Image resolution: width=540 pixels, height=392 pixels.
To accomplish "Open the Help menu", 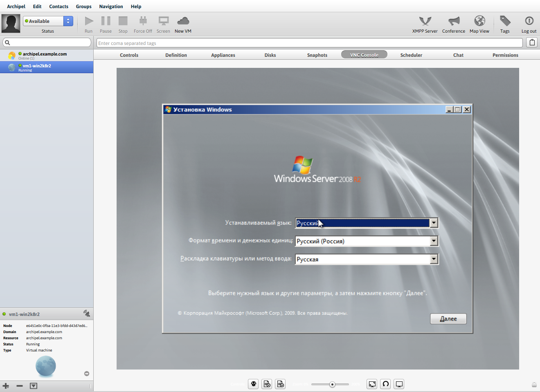I will point(136,7).
